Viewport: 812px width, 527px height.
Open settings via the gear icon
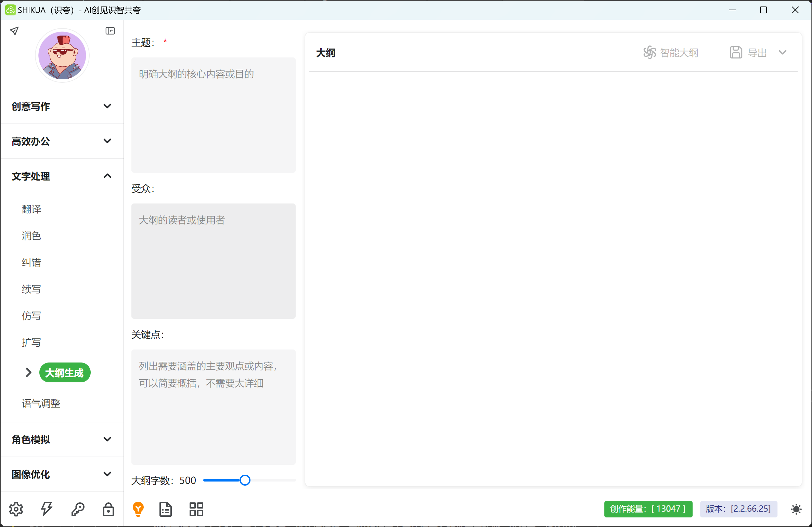[x=16, y=509]
